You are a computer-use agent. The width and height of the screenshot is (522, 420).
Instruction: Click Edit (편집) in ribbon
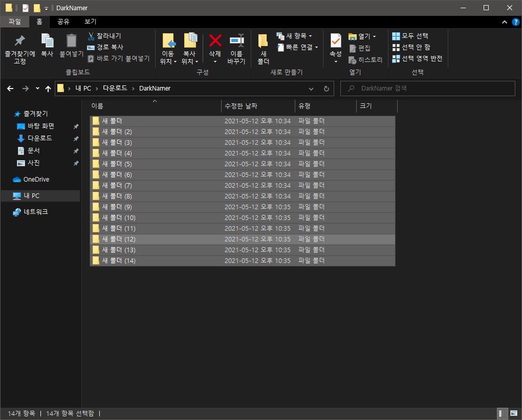(360, 48)
